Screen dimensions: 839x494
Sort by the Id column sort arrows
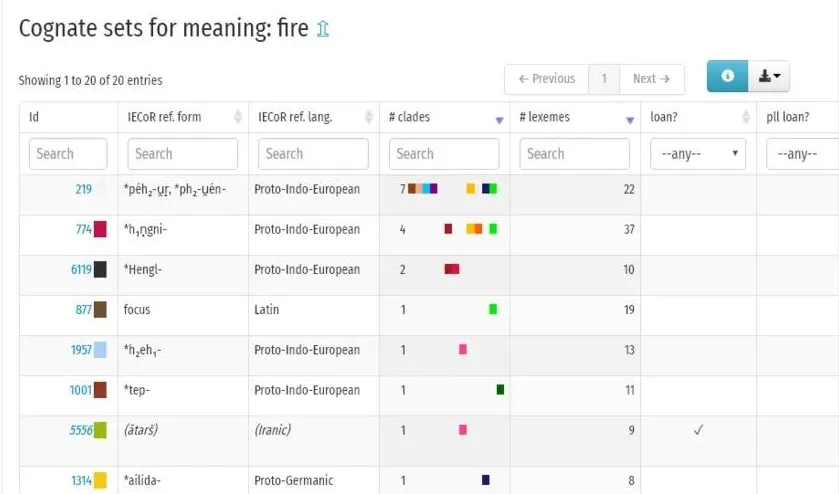click(x=106, y=118)
